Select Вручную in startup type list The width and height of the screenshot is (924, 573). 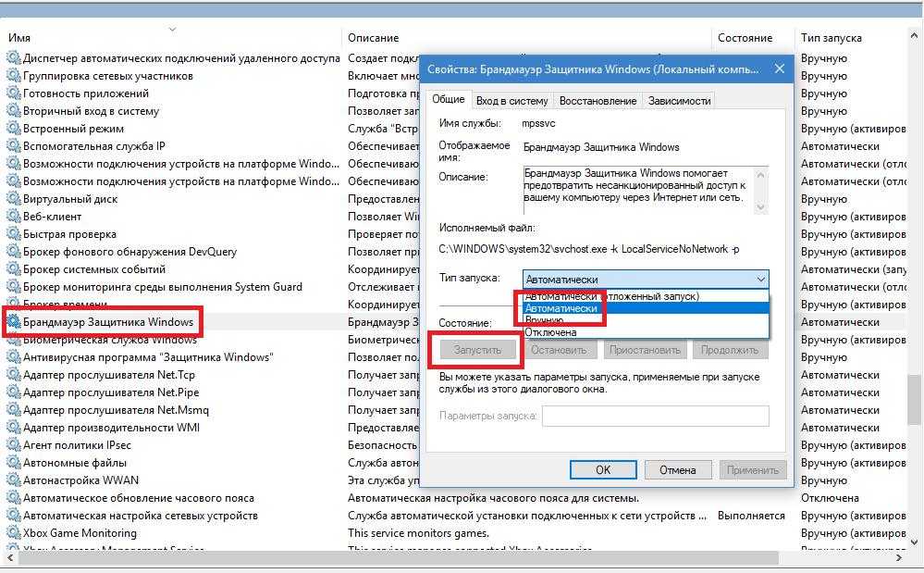[x=646, y=320]
